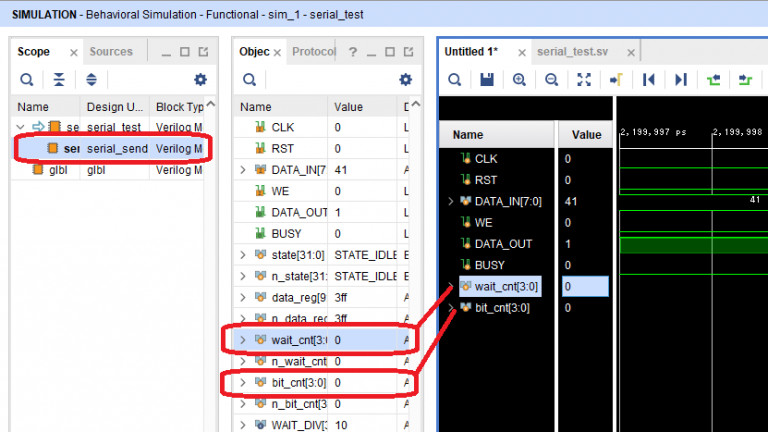The width and height of the screenshot is (768, 432).
Task: Search in the Objects panel
Action: point(249,80)
